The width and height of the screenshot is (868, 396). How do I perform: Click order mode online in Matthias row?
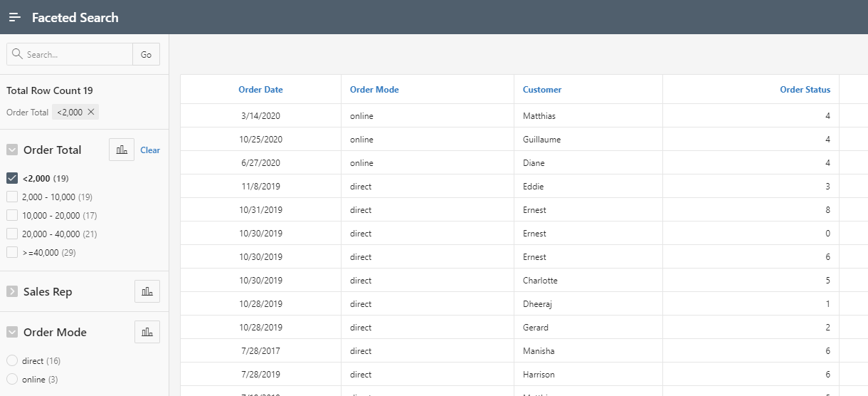click(428, 115)
